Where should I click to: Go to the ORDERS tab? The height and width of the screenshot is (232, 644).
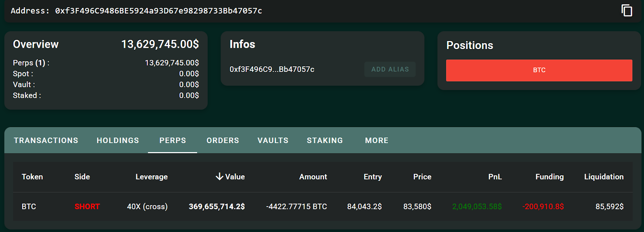[x=223, y=140]
